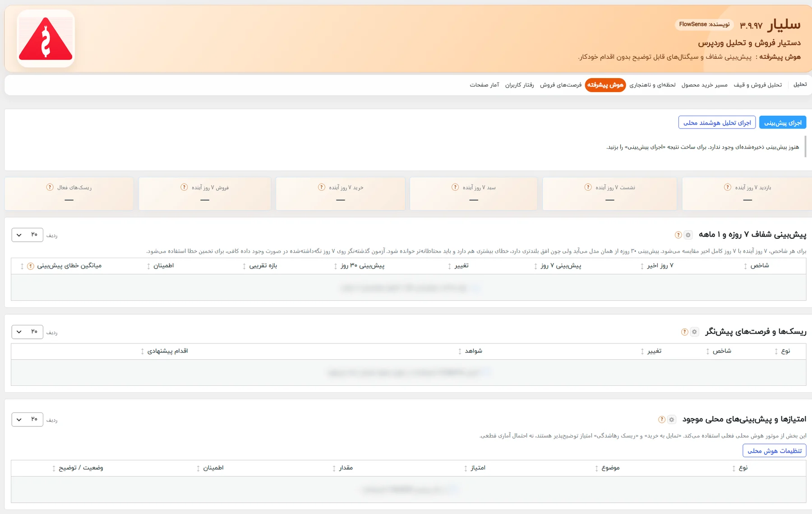Switch to فرصت‌های فروش tab
The image size is (812, 514).
point(561,85)
